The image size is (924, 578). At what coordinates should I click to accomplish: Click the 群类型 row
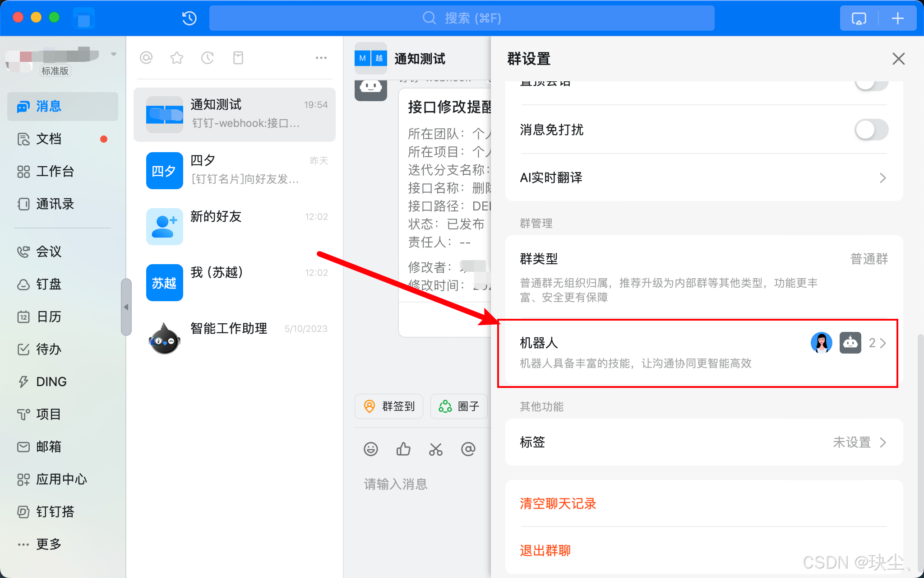pyautogui.click(x=704, y=277)
